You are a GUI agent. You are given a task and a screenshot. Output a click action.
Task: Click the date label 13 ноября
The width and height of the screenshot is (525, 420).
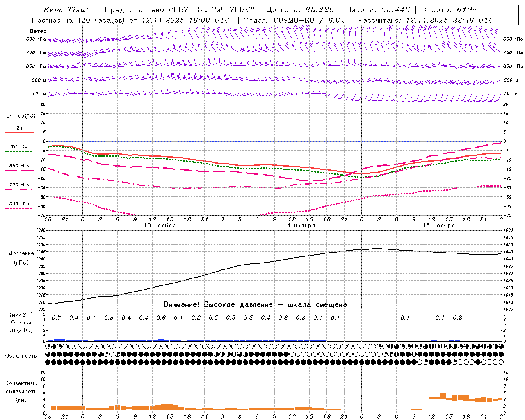point(160,226)
